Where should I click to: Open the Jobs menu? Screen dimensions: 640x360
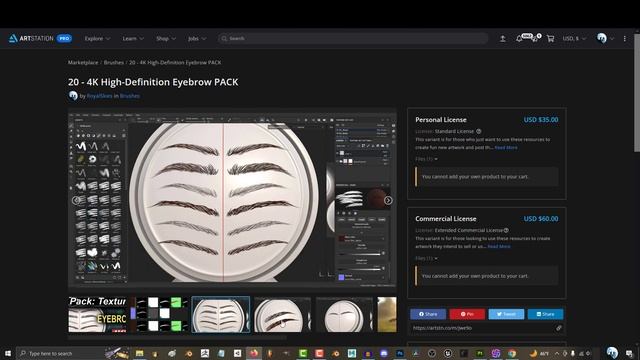click(197, 38)
